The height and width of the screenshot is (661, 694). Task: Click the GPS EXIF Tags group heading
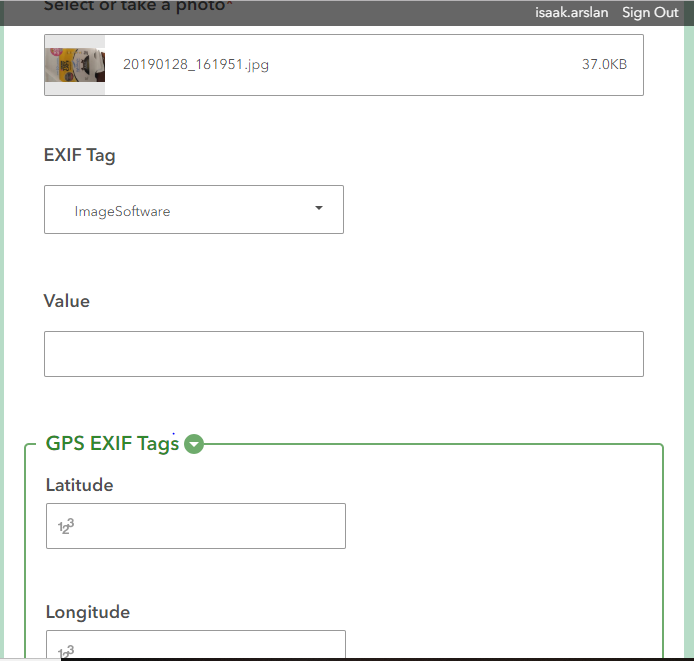[112, 444]
